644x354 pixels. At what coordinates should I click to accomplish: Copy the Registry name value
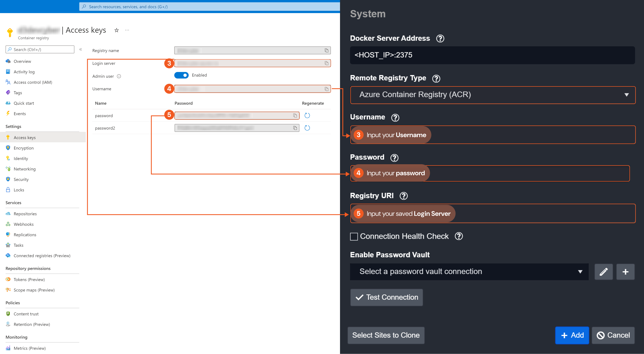coord(326,50)
